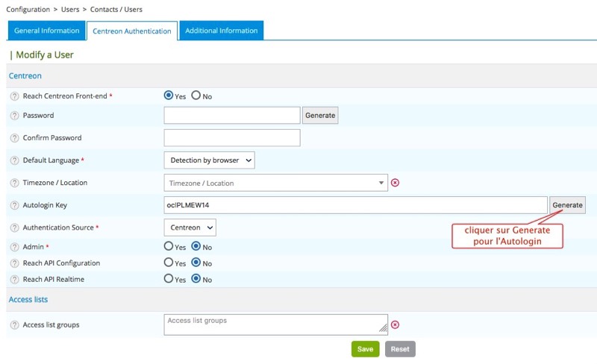Click help icon next to Password
This screenshot has height=364, width=597.
point(14,116)
